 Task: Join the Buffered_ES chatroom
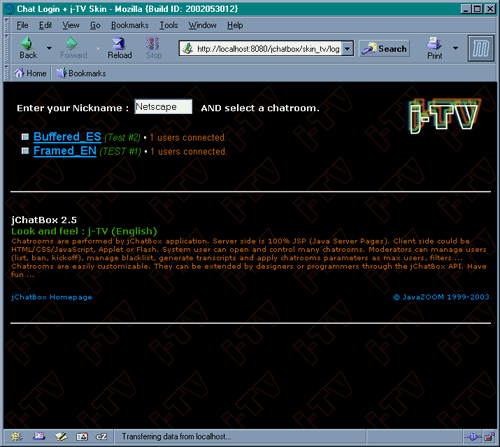coord(67,137)
